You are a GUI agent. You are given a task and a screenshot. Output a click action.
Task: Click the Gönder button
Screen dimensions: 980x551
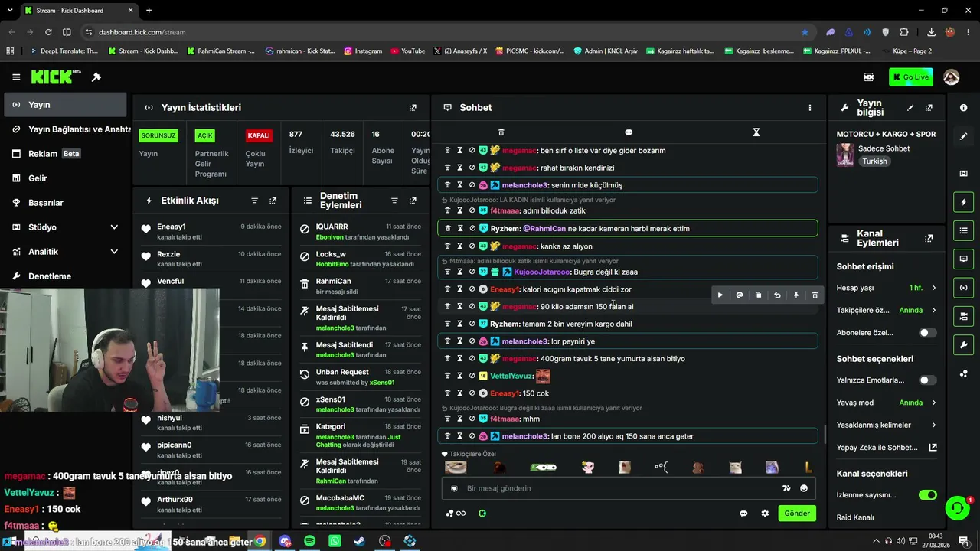796,514
